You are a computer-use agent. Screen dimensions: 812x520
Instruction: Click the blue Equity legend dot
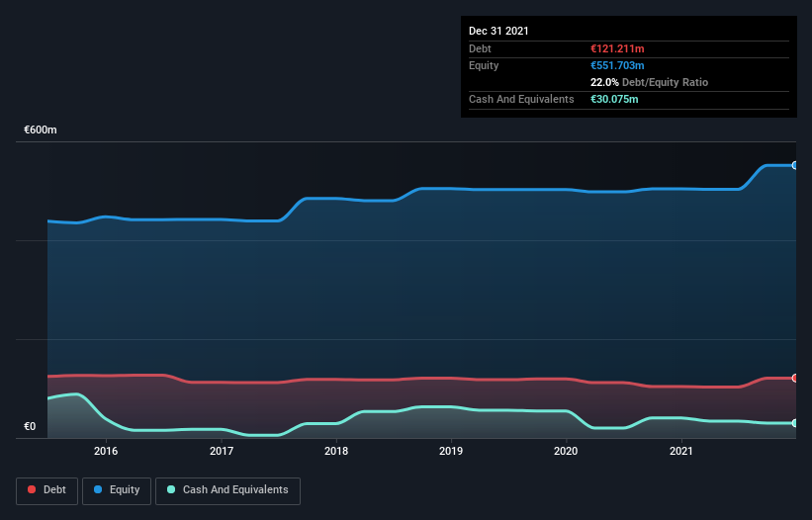98,489
